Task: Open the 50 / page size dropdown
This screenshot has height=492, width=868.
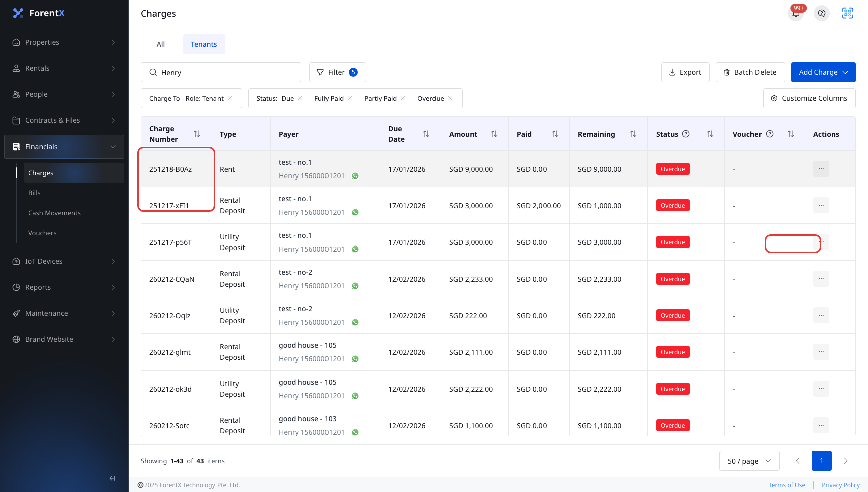Action: [749, 461]
